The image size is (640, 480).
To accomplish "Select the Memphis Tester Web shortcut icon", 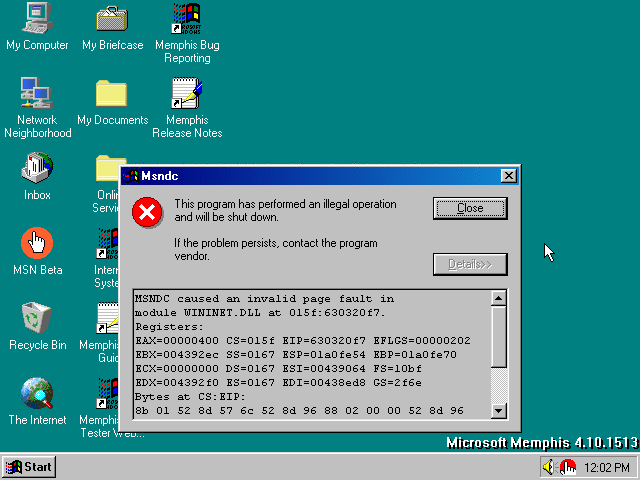I will tap(108, 393).
